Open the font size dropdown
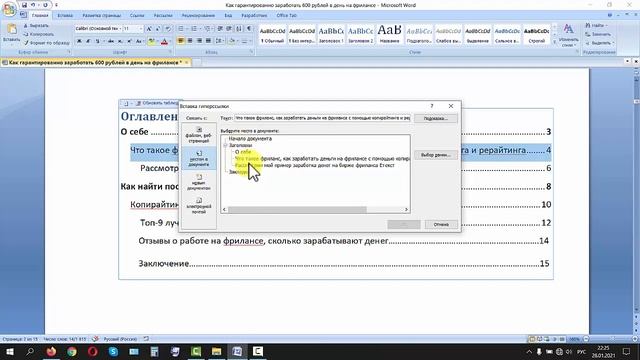Viewport: 640px width, 360px height. click(x=141, y=29)
